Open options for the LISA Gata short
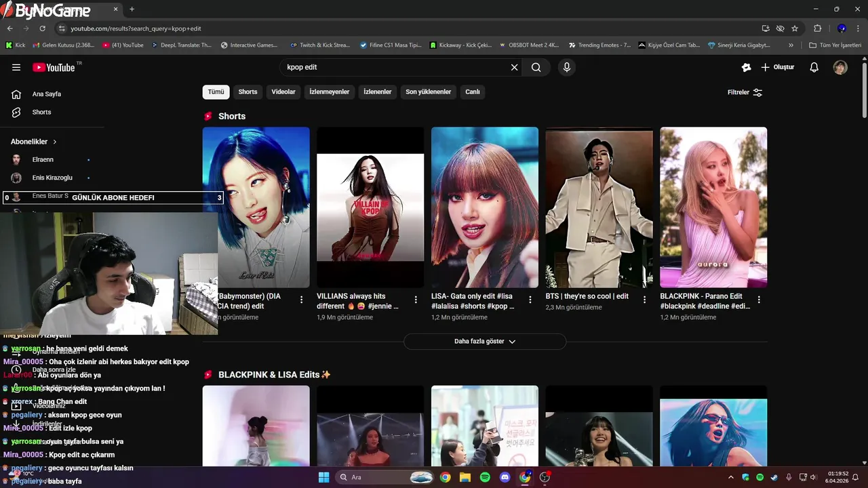The image size is (868, 488). [530, 300]
